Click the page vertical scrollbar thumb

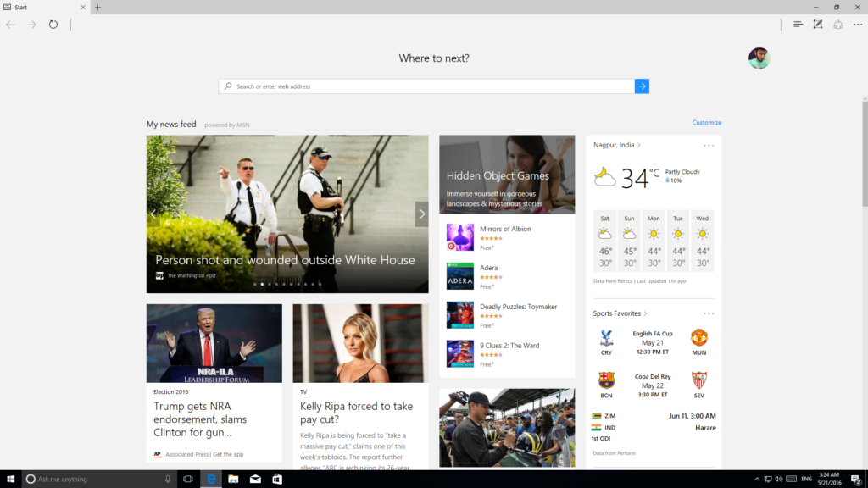point(865,152)
